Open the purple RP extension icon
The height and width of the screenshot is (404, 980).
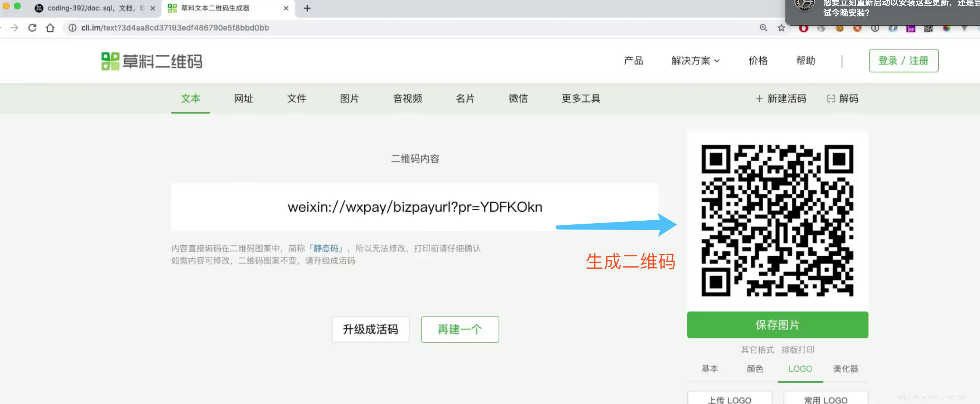pos(910,28)
